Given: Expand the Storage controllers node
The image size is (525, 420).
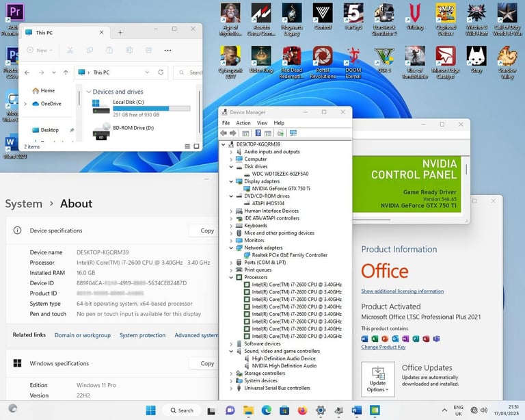Looking at the screenshot, I should [x=231, y=373].
